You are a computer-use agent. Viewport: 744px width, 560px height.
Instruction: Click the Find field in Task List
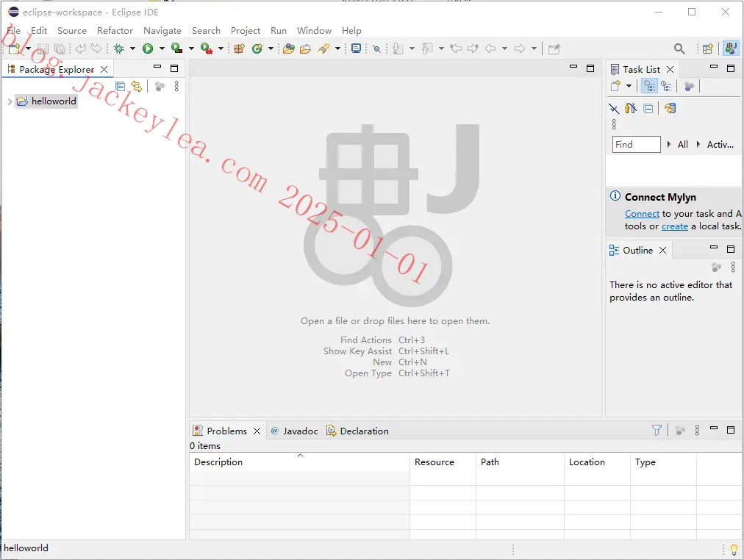(x=636, y=145)
